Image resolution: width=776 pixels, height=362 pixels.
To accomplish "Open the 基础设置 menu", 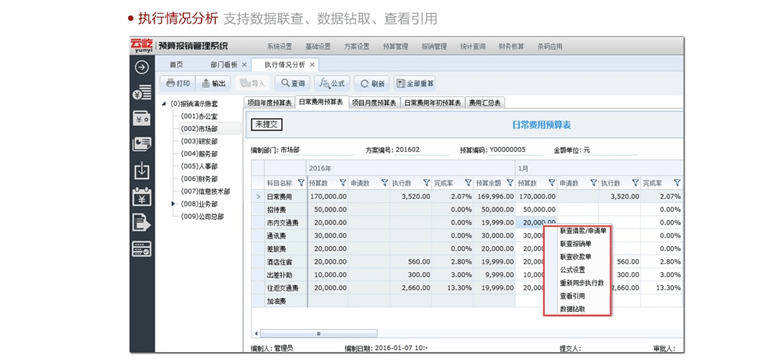I will click(318, 47).
